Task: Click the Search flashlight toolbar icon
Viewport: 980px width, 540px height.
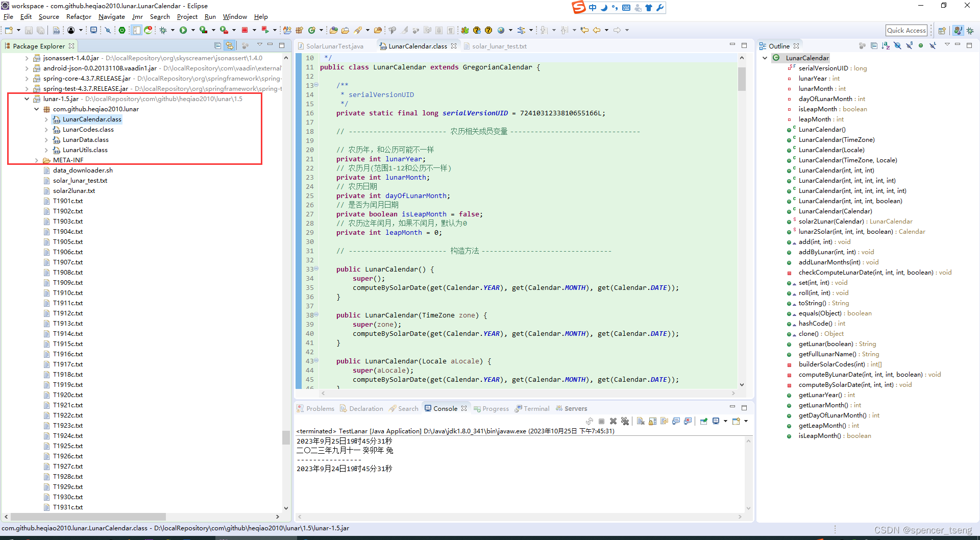Action: [x=358, y=30]
